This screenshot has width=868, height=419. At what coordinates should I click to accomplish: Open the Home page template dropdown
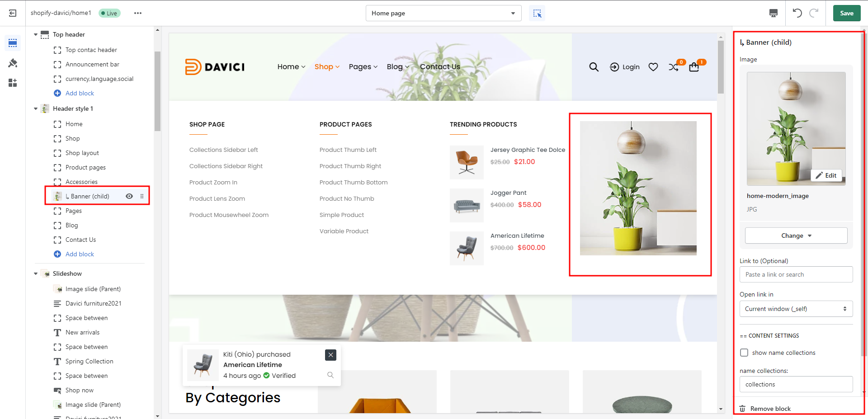(443, 13)
